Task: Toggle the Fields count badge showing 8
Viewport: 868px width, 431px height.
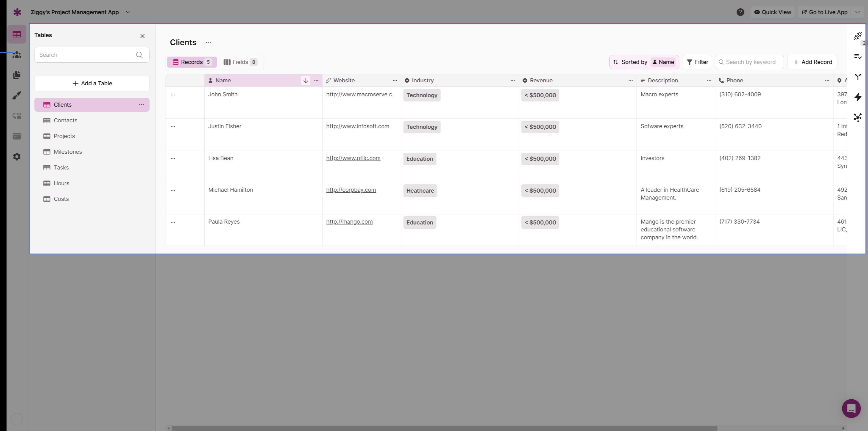Action: (254, 62)
